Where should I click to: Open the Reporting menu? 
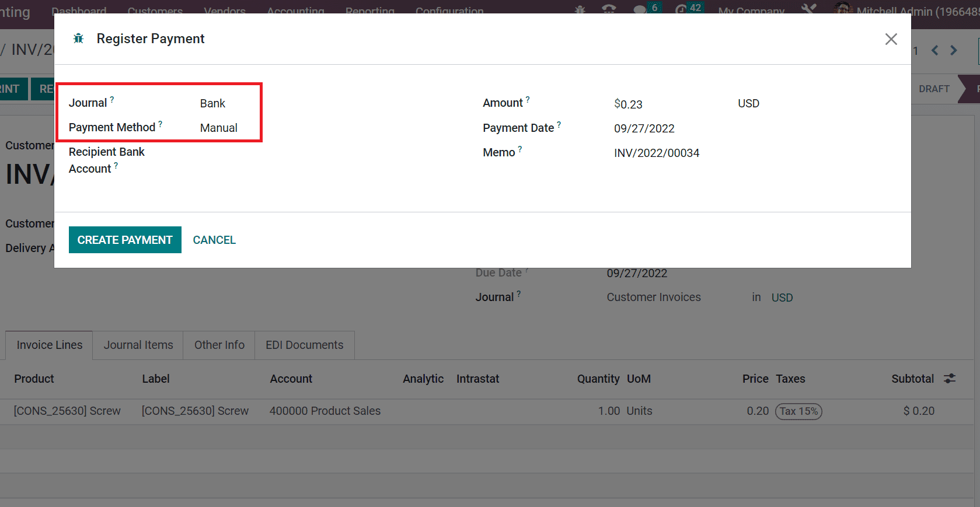click(x=370, y=11)
